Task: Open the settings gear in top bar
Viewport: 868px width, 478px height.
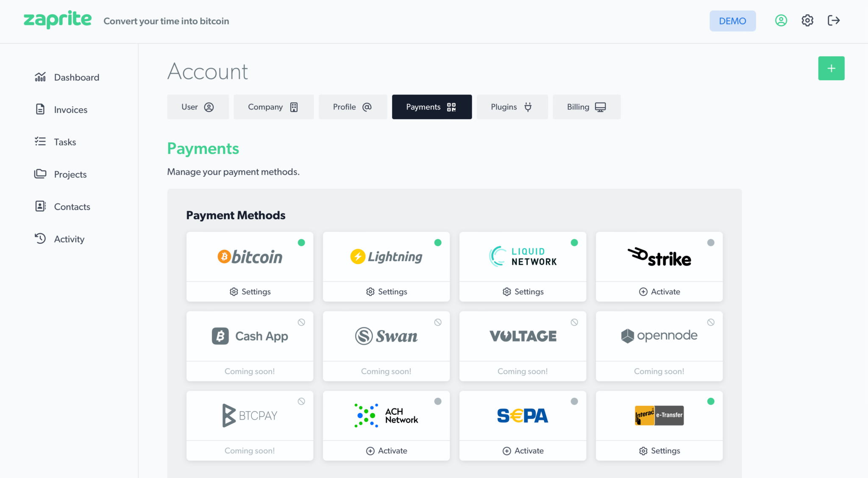Action: point(807,20)
